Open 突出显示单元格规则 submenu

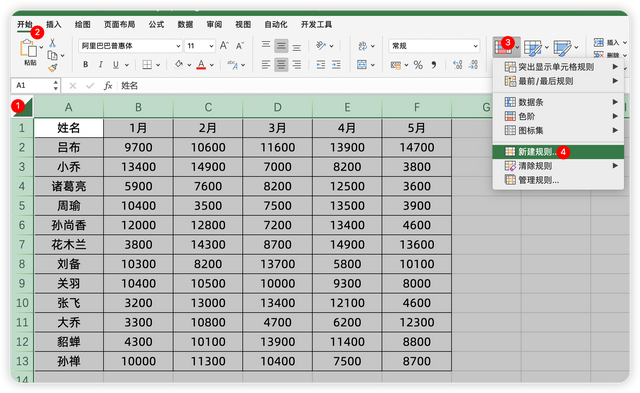tap(558, 67)
